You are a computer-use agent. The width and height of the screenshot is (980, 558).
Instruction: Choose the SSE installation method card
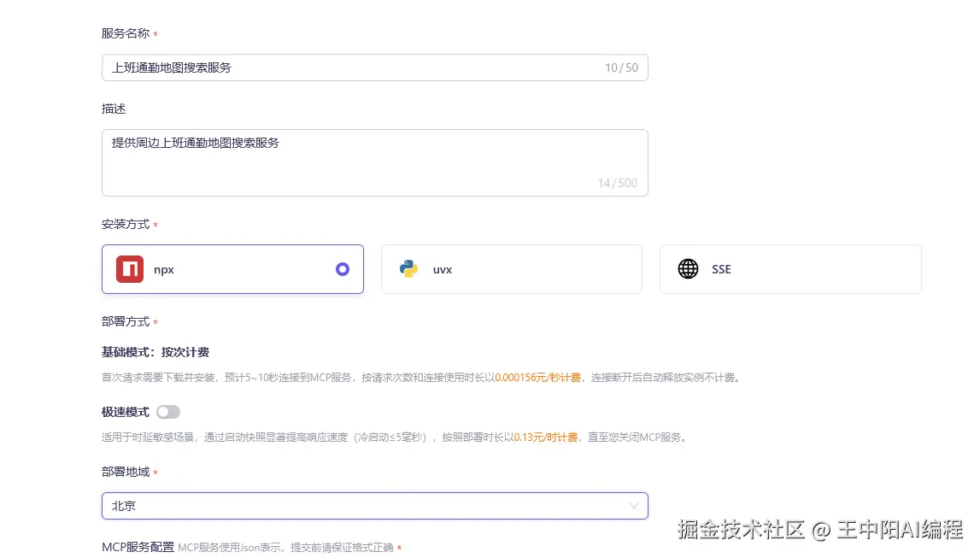tap(790, 269)
